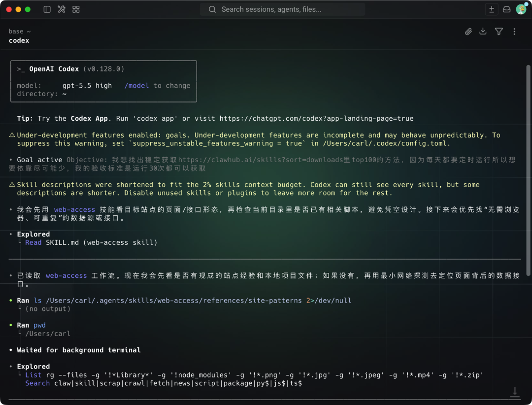This screenshot has width=532, height=405.
Task: Click the paperclip attach icon
Action: click(468, 32)
